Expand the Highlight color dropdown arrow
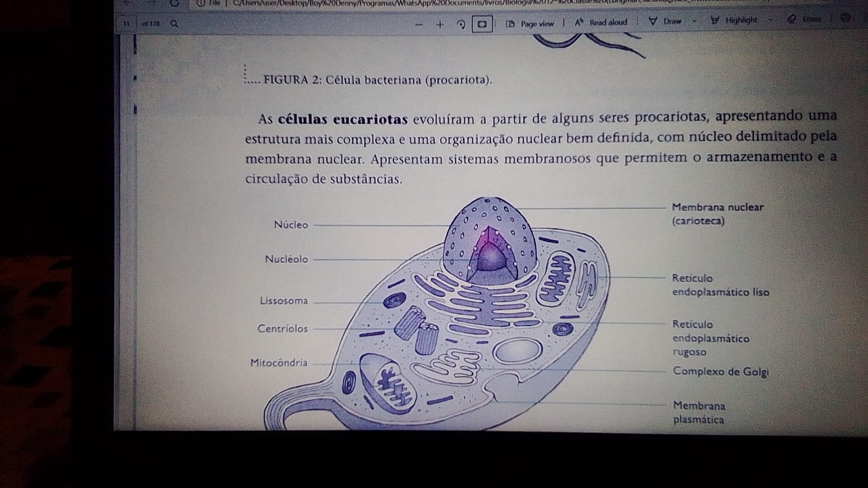The height and width of the screenshot is (488, 868). tap(770, 20)
